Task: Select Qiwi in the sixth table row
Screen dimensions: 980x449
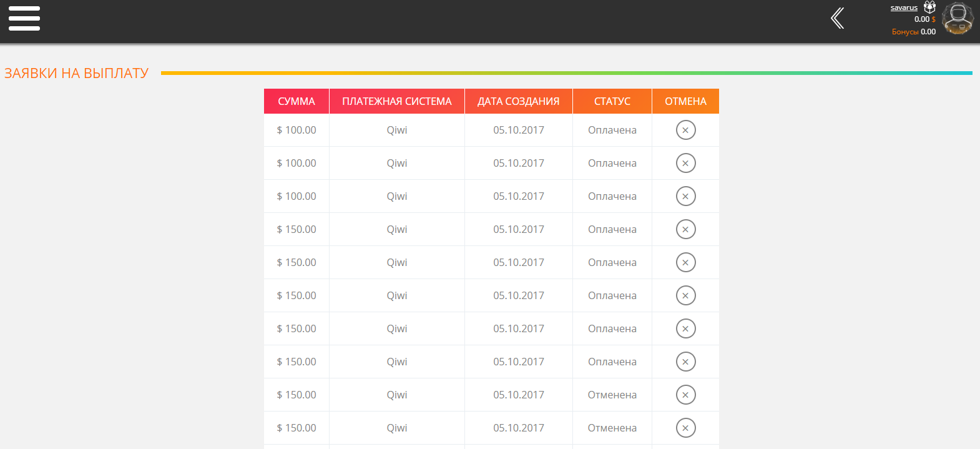Action: tap(397, 295)
